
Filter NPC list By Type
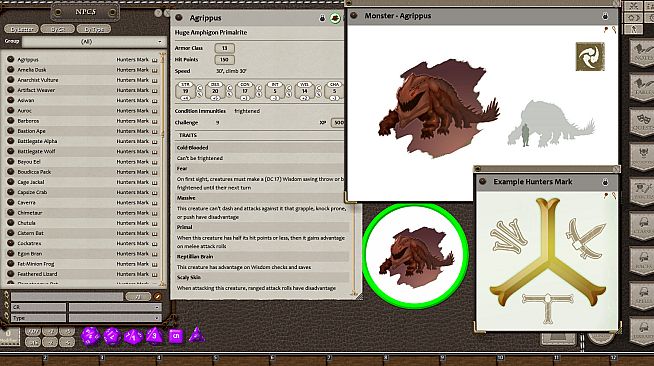click(94, 29)
